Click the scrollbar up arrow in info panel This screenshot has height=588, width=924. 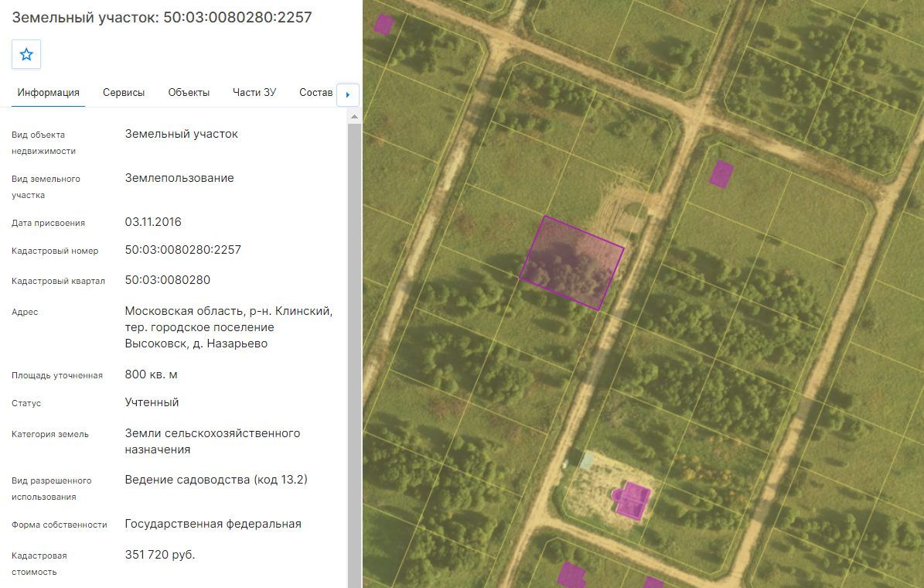tap(354, 117)
